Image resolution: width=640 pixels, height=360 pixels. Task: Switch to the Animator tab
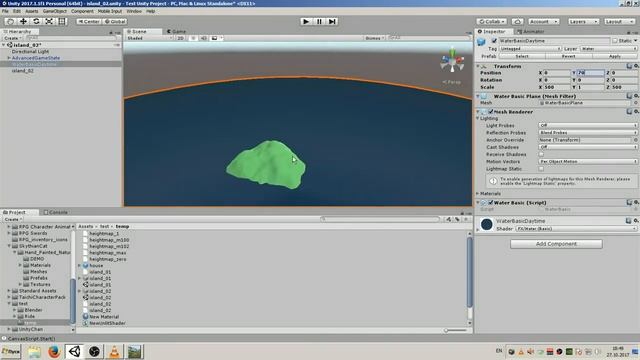point(530,31)
